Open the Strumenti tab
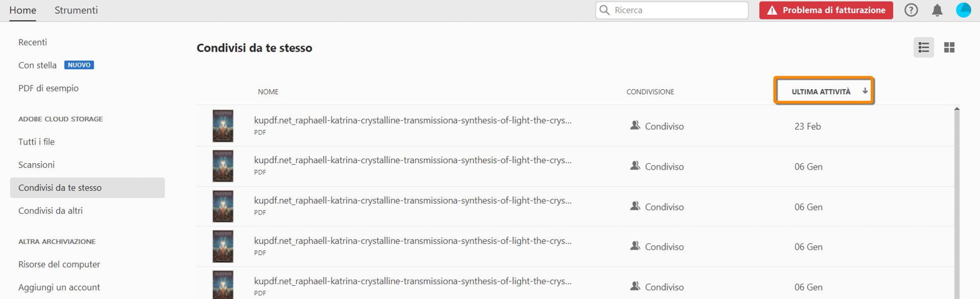The width and height of the screenshot is (980, 299). pyautogui.click(x=76, y=10)
